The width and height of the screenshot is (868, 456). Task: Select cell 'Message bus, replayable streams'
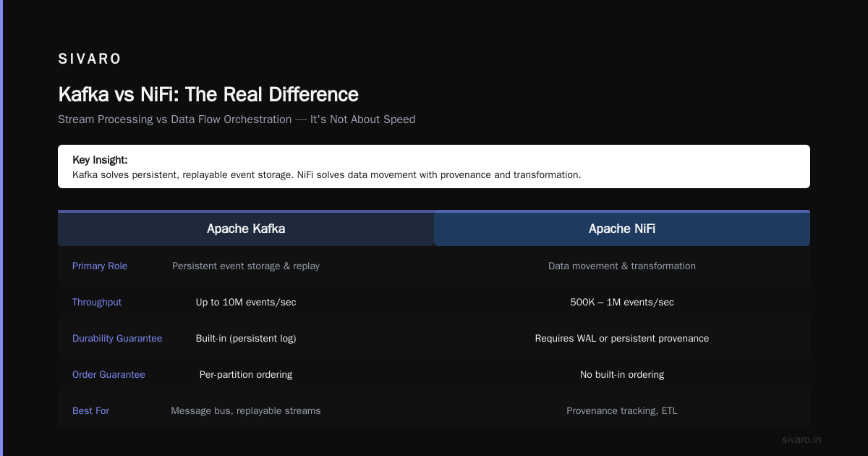(x=246, y=410)
